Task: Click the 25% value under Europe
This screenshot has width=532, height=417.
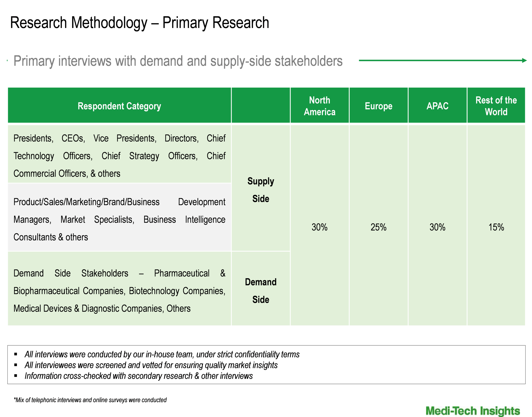Action: click(379, 227)
